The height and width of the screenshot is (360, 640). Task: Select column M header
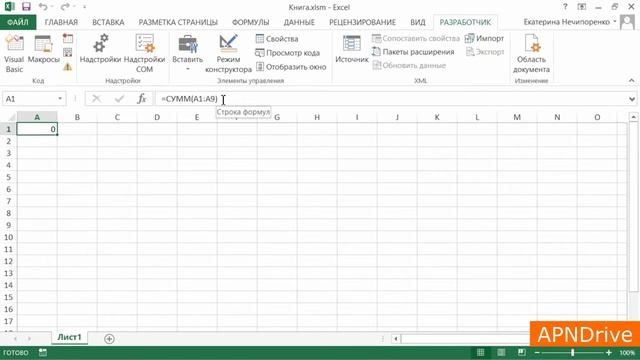click(517, 117)
